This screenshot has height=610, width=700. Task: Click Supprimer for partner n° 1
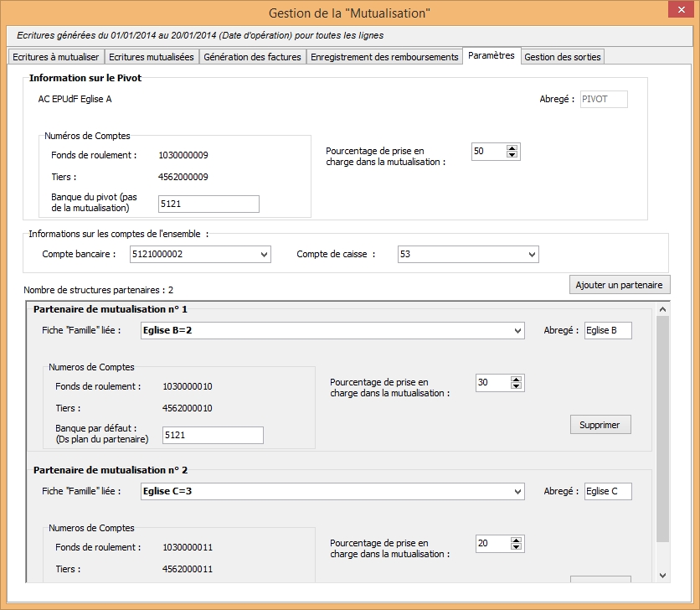600,425
